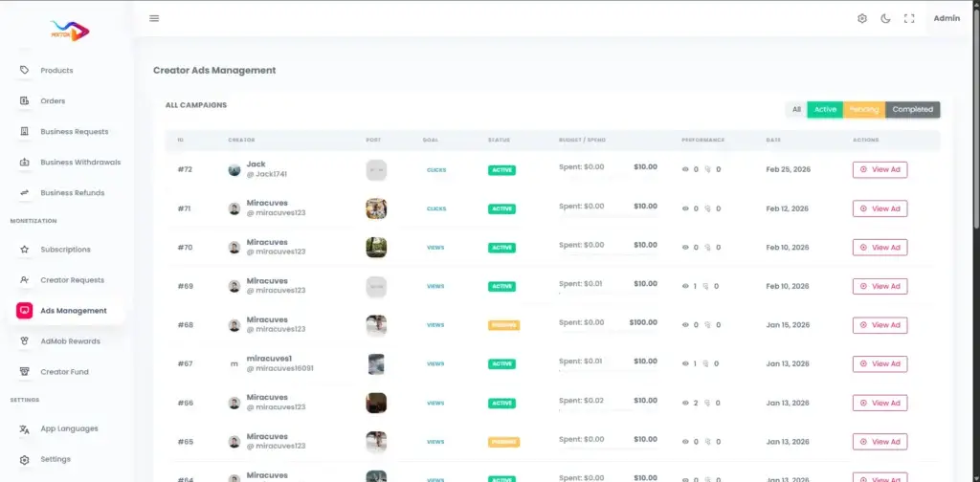980x482 pixels.
Task: Click the Miracuves avatar in campaign #71
Action: click(234, 208)
